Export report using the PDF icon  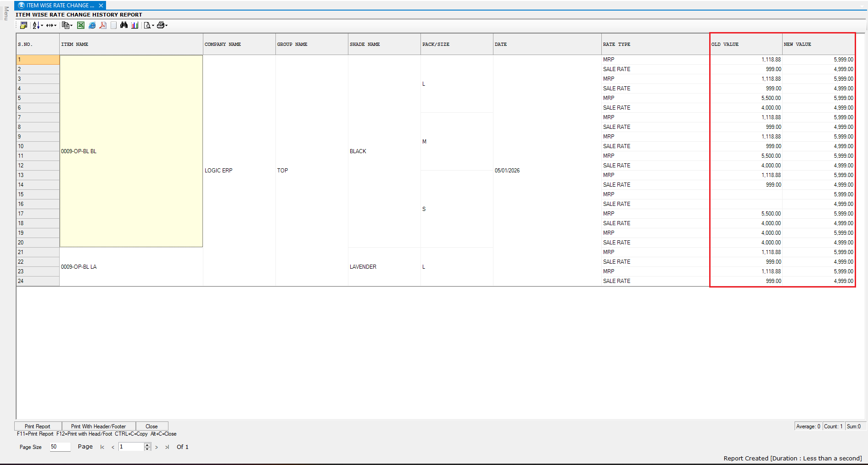pos(103,25)
